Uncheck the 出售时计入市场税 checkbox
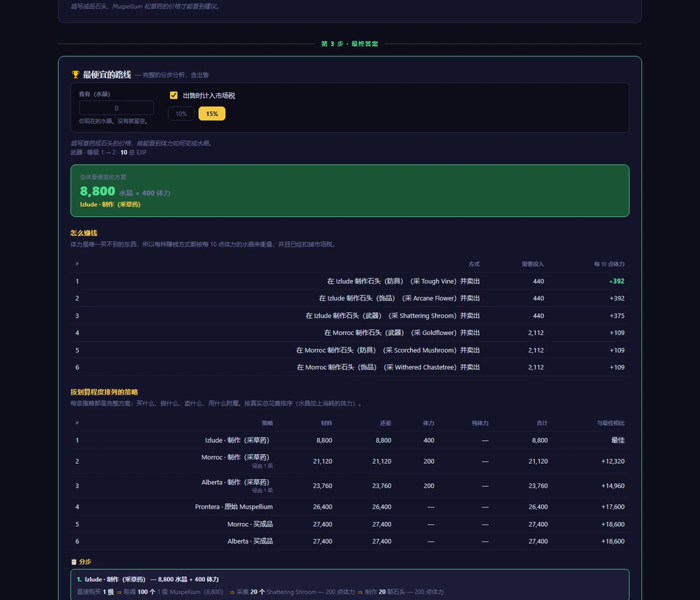The image size is (700, 600). click(174, 95)
